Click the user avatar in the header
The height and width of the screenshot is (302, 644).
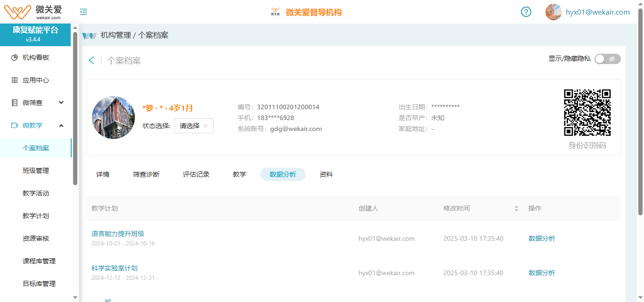[553, 12]
